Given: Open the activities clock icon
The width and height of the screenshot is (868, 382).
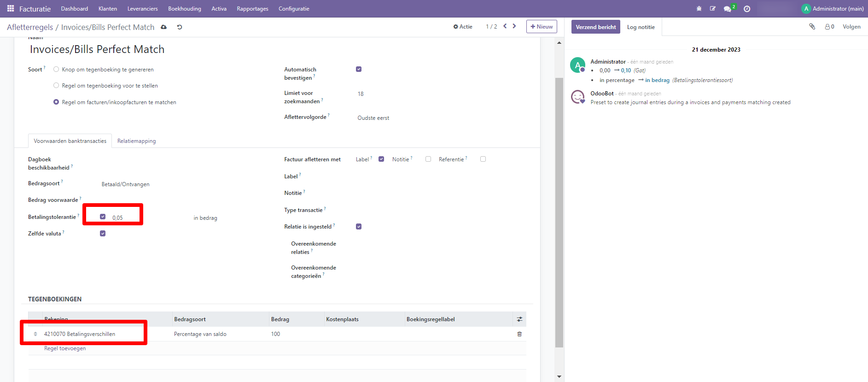Looking at the screenshot, I should coord(747,9).
